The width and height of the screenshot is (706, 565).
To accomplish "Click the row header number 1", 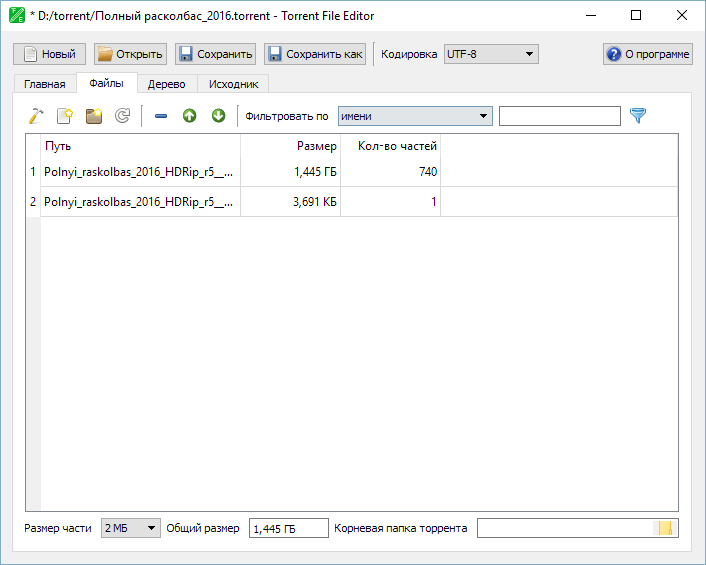I will point(33,172).
